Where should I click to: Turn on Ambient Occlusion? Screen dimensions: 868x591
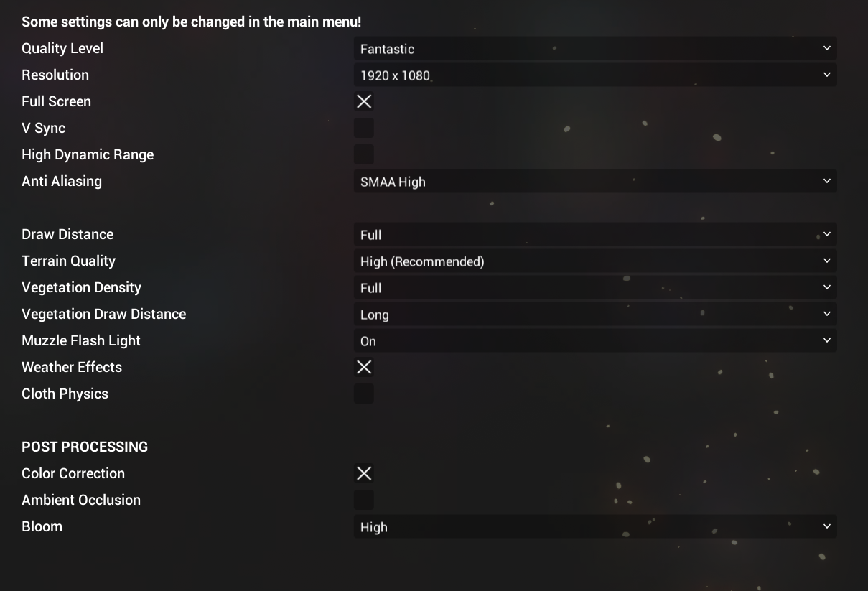(364, 501)
